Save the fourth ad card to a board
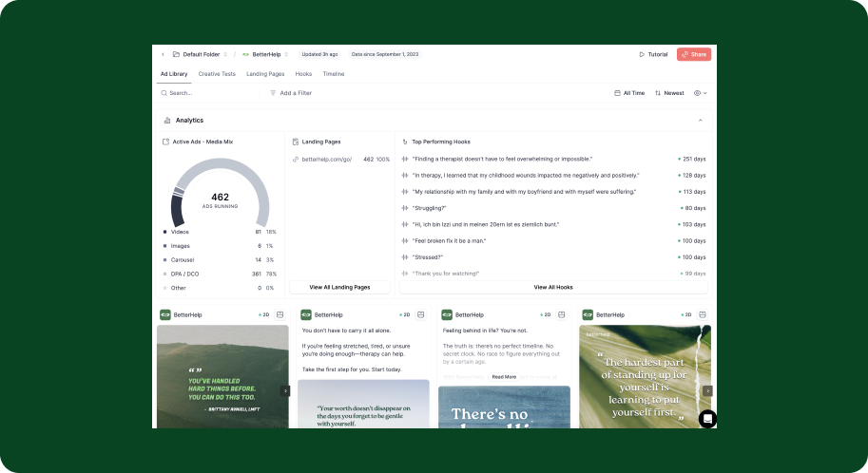This screenshot has width=868, height=473. coord(703,314)
